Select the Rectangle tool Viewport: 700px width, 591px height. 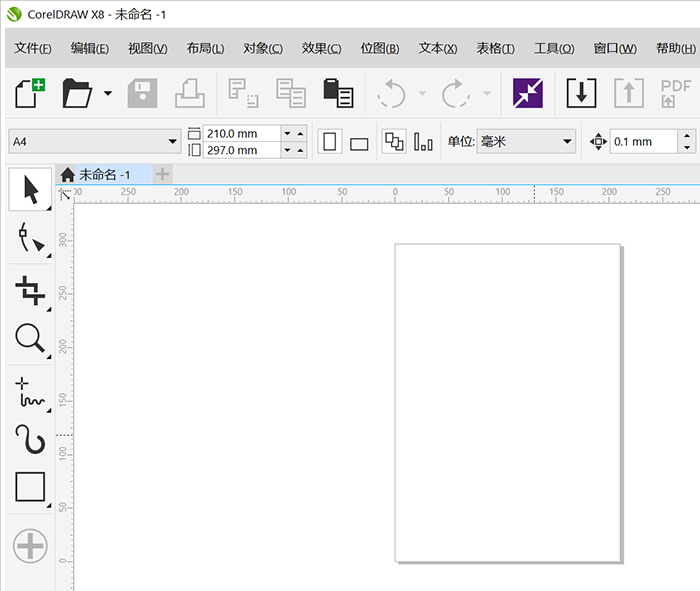click(30, 487)
